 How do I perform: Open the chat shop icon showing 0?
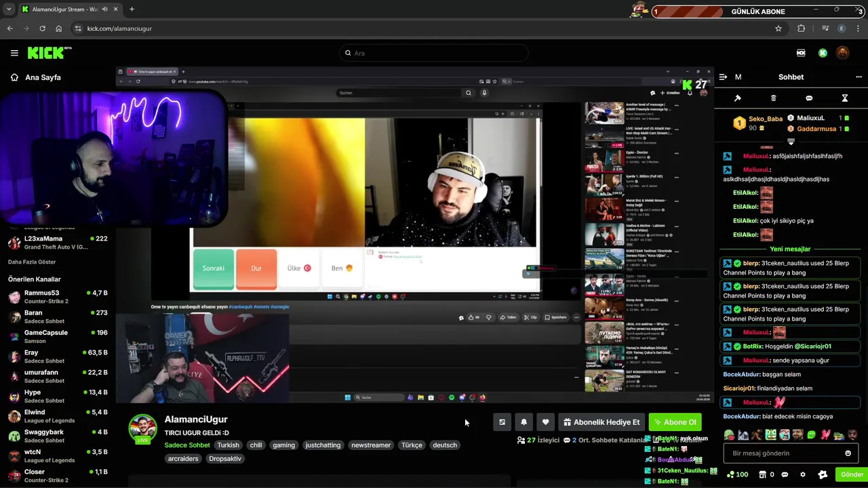[x=766, y=474]
